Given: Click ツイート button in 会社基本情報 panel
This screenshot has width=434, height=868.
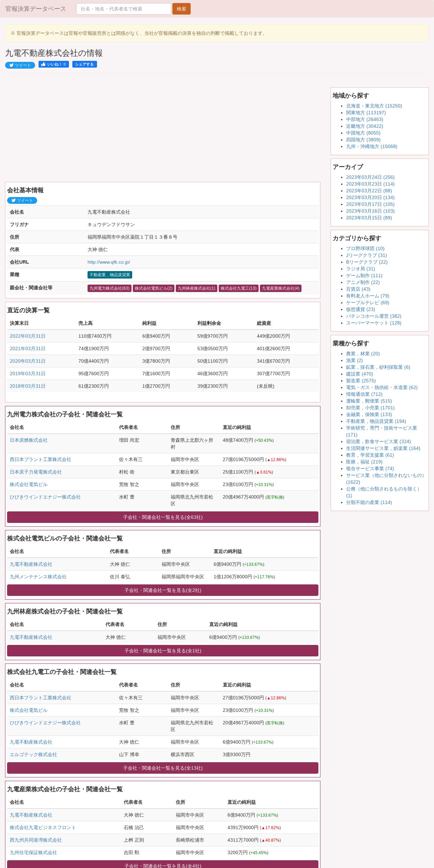Looking at the screenshot, I should click(22, 200).
